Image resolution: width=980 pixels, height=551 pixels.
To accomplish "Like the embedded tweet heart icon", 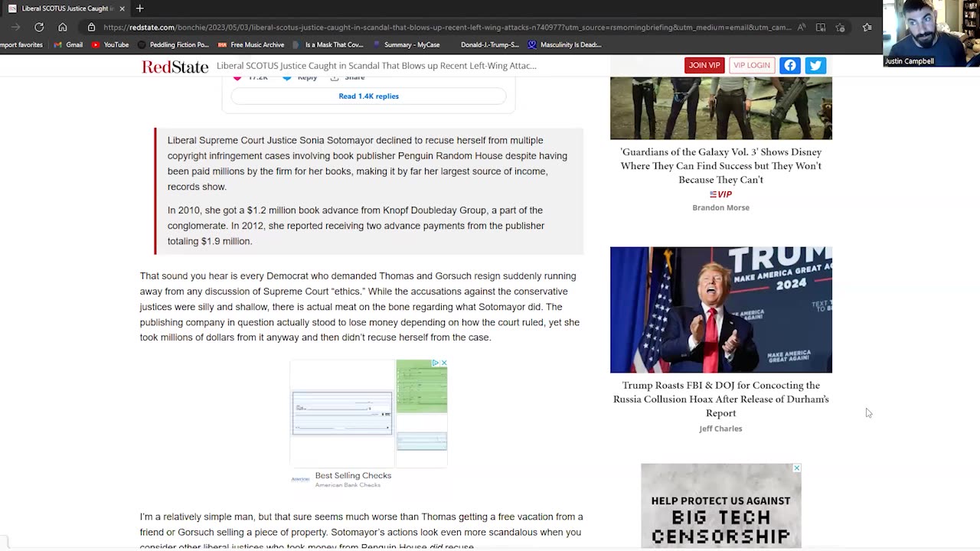I will (237, 78).
